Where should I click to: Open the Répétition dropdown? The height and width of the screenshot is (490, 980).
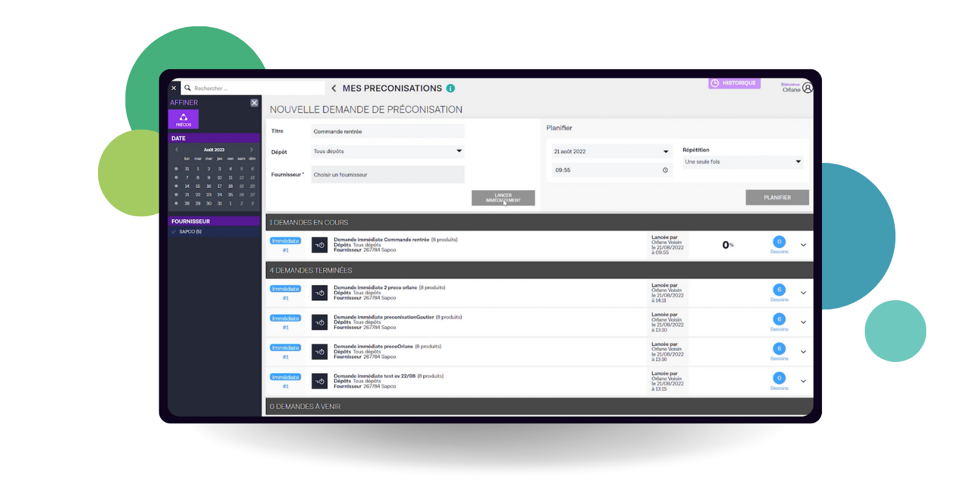797,162
